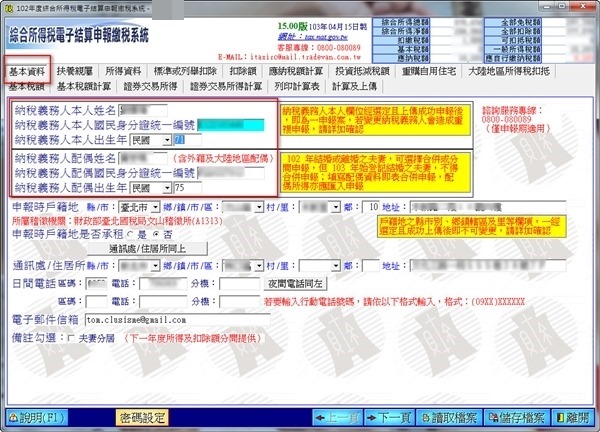Open the 基本稅額計算 tab
Image resolution: width=600 pixels, height=432 pixels.
pos(84,86)
